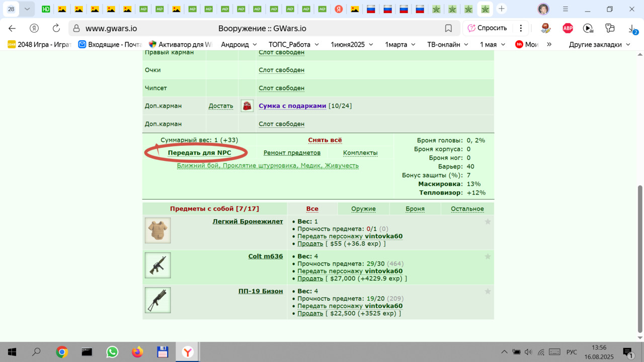Add a new browser tab with plus
This screenshot has height=362, width=644.
coord(501,9)
